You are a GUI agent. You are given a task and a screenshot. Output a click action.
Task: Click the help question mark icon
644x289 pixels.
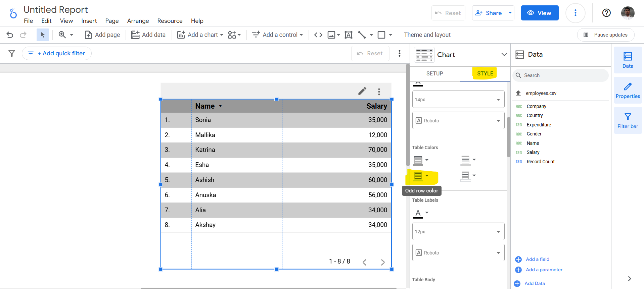tap(606, 13)
